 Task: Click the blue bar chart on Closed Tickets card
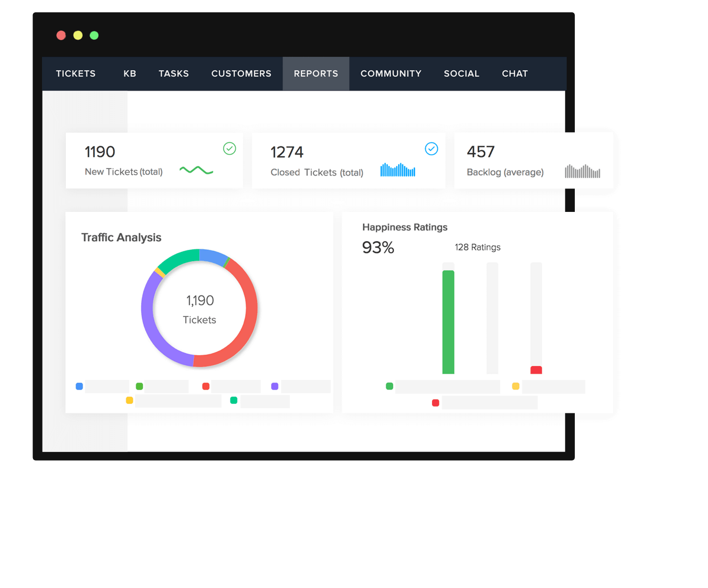(x=398, y=168)
